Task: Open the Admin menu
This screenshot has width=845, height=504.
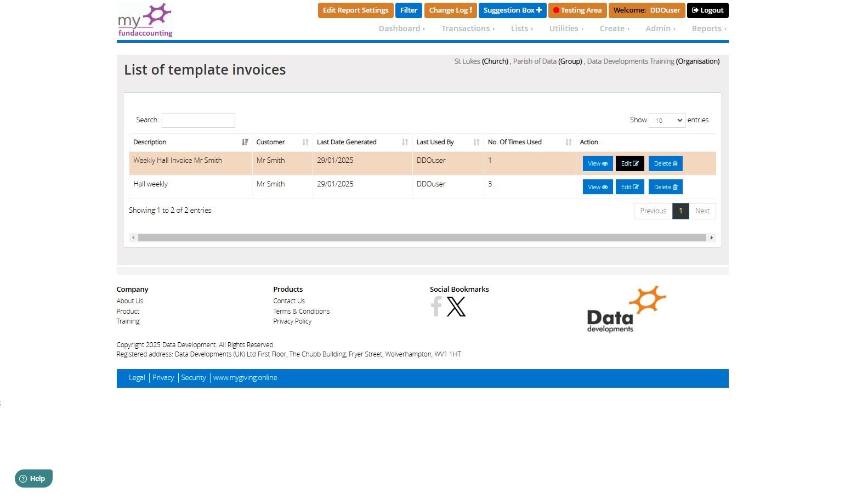Action: click(x=660, y=29)
